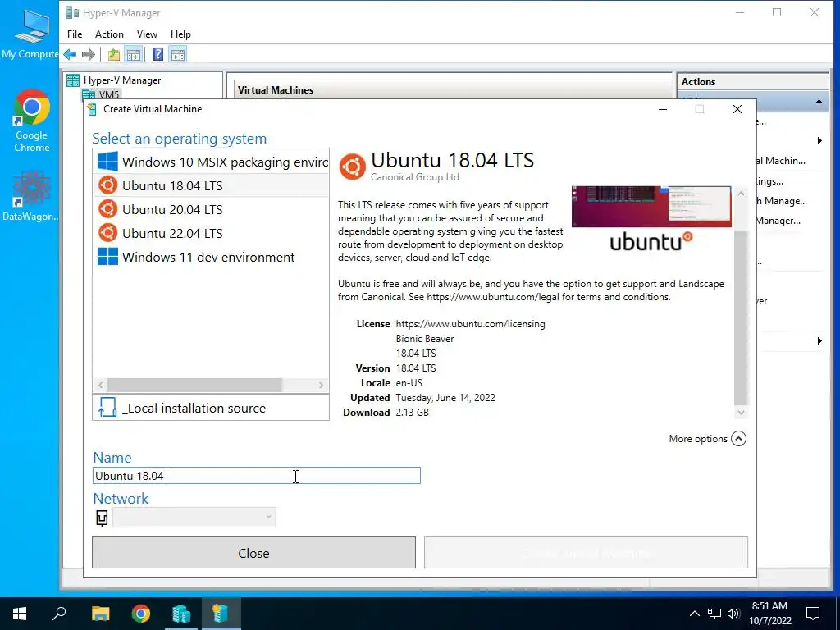Image resolution: width=840 pixels, height=630 pixels.
Task: Click the OS list left scroll arrow
Action: click(x=100, y=386)
